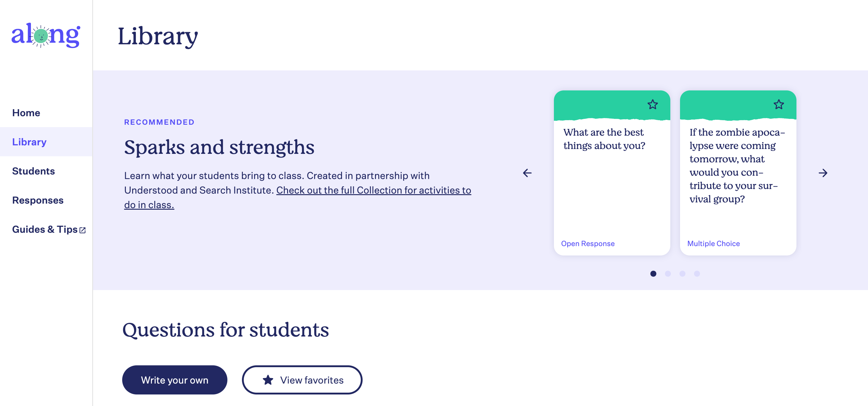Favorite the 'best things about you' card star

click(653, 105)
